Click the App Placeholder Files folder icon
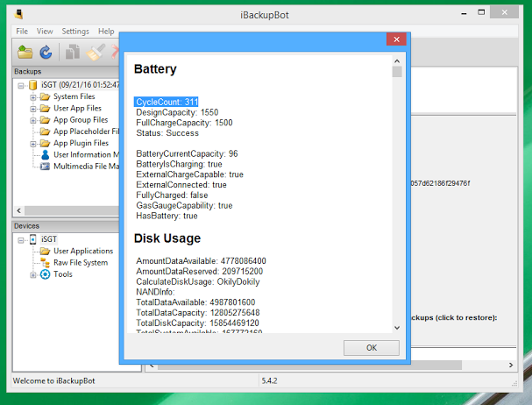 45,131
